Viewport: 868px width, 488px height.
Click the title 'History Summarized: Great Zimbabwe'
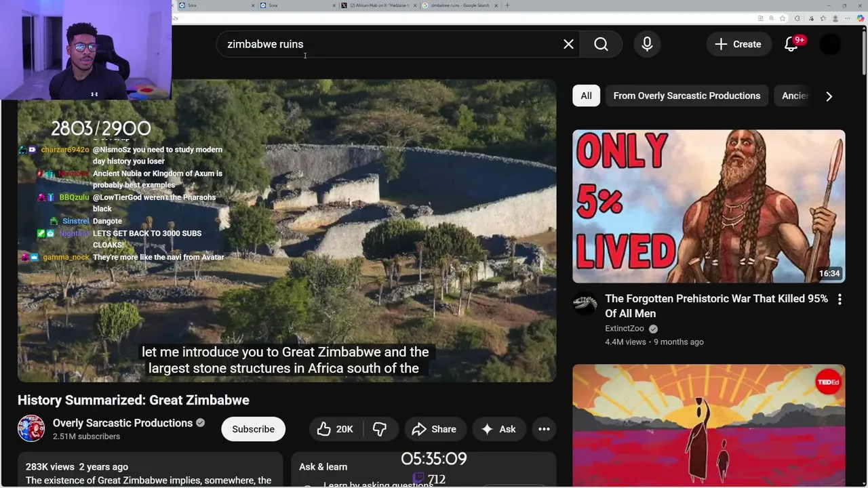[134, 400]
